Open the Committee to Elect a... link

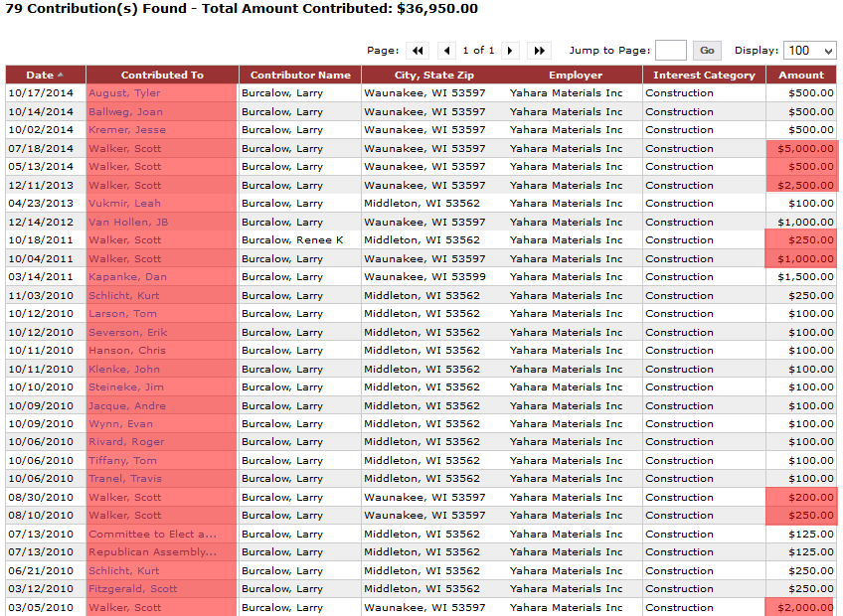click(x=153, y=535)
